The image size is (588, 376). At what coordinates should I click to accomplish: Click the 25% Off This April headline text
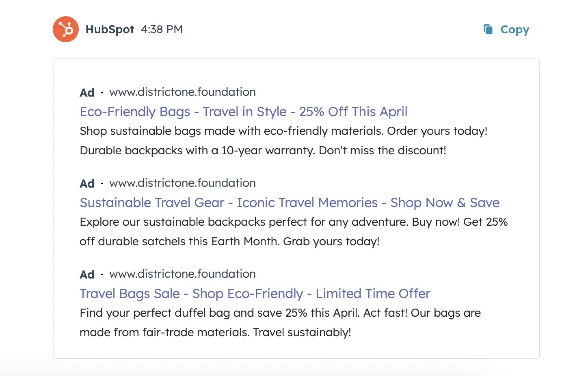pyautogui.click(x=354, y=112)
